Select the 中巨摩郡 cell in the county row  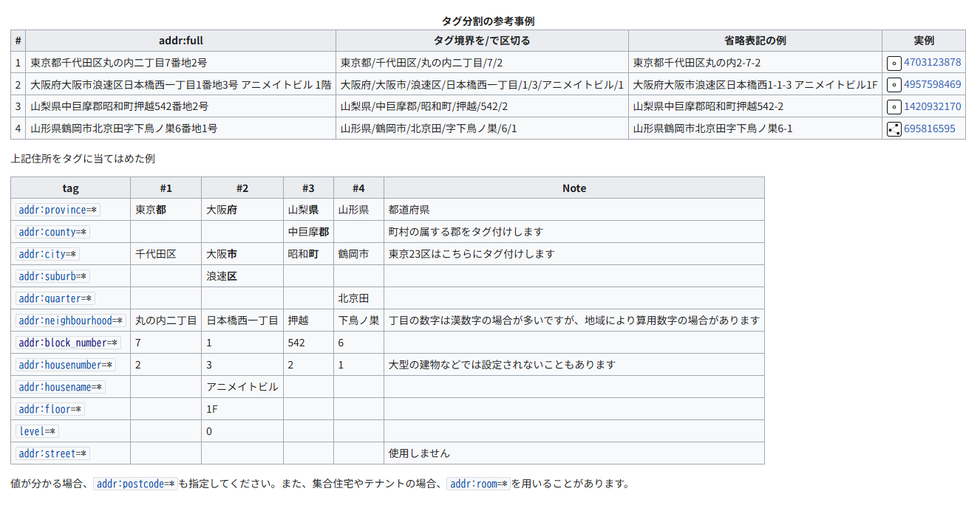pos(308,232)
